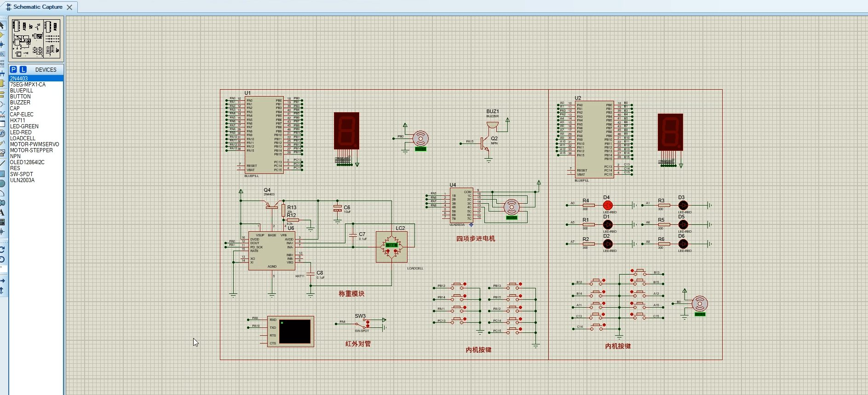
Task: Click the horizontal flip arrow icon
Action: point(2,281)
